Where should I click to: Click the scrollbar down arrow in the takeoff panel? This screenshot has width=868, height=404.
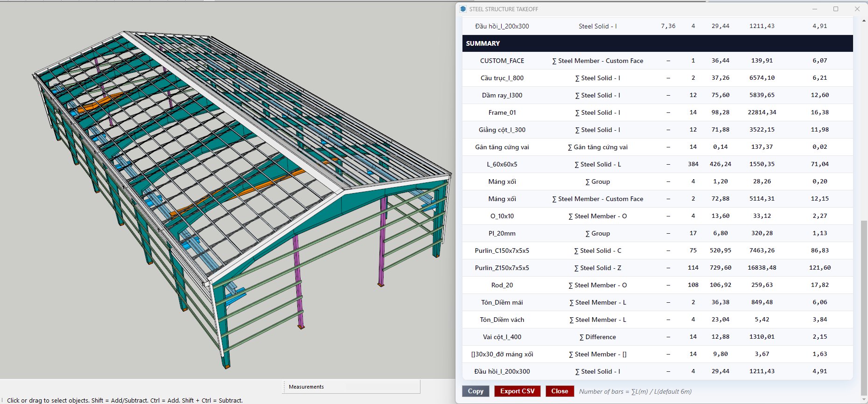coord(864,400)
